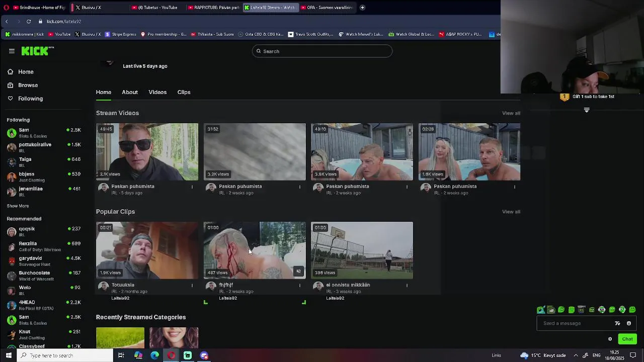Click the ENG language indicator
Image resolution: width=644 pixels, height=362 pixels.
point(596,355)
